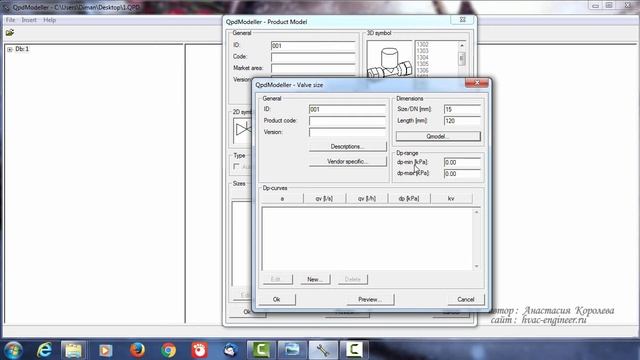Select 1304 in the 3D symbol list
This screenshot has width=640, height=360.
[x=422, y=58]
